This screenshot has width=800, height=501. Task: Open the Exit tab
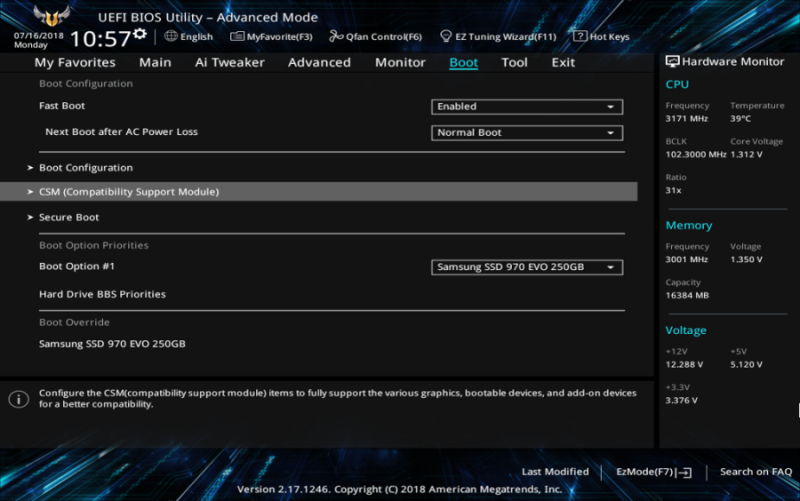click(x=563, y=62)
